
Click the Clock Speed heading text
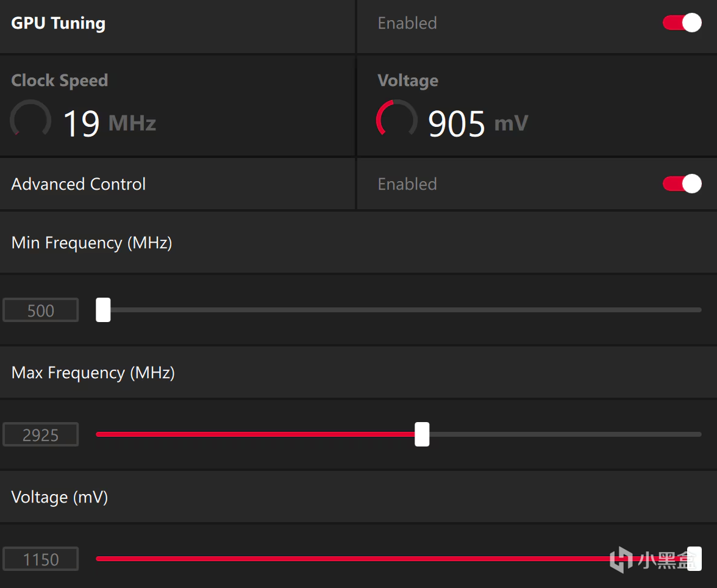[x=60, y=81]
